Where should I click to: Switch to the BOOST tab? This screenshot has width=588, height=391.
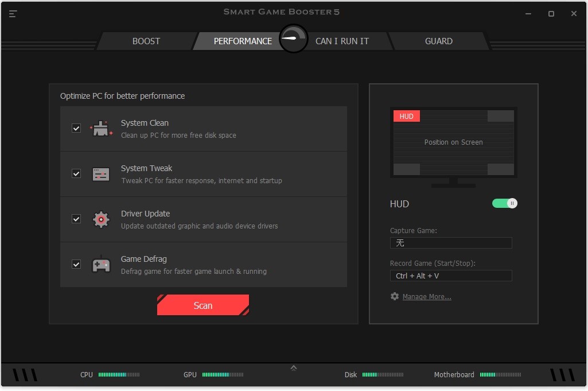coord(146,41)
